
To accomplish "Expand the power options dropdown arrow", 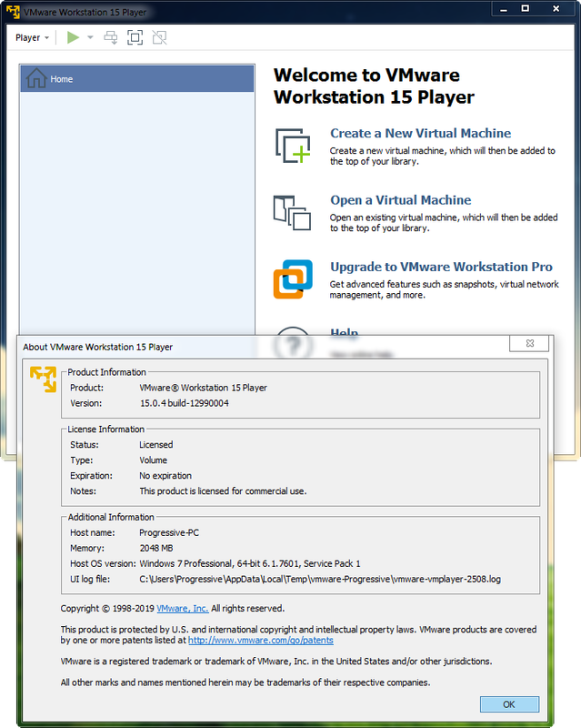I will pos(90,37).
